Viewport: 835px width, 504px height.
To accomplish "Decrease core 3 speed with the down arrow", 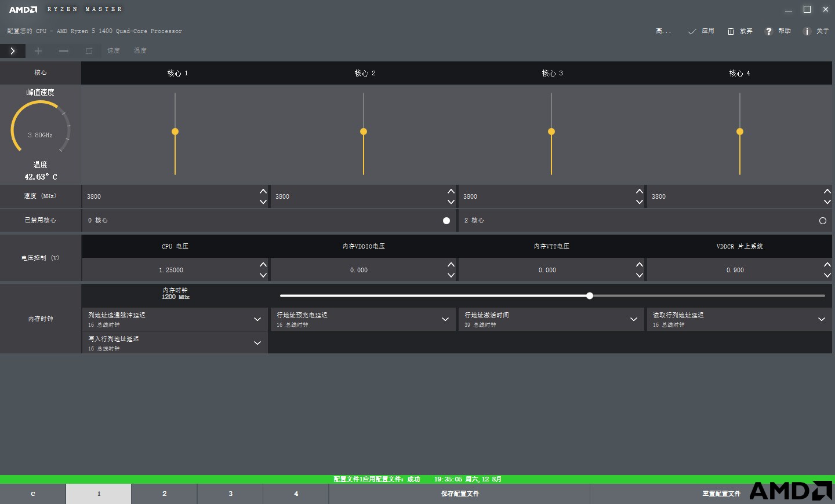I will pos(640,202).
